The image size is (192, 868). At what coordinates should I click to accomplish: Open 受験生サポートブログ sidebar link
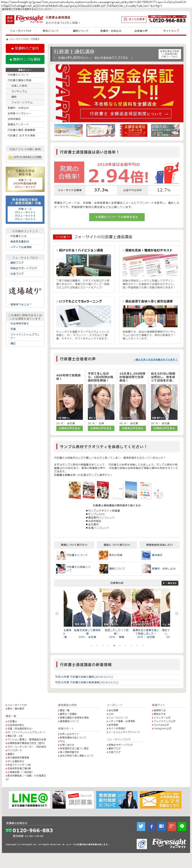point(23,268)
